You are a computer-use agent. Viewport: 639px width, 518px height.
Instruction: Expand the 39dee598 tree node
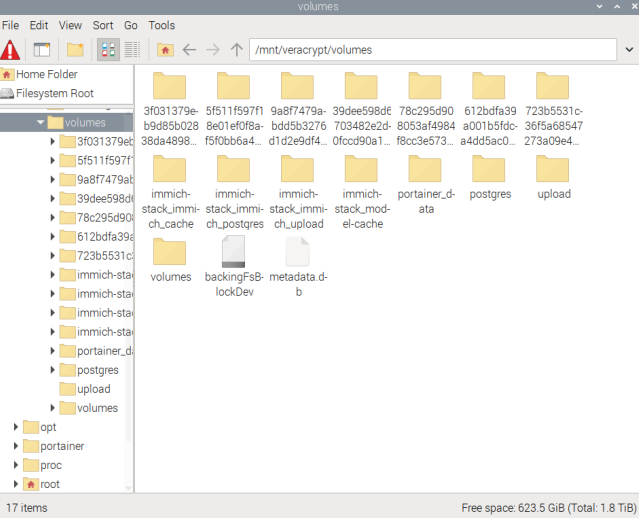click(x=53, y=198)
